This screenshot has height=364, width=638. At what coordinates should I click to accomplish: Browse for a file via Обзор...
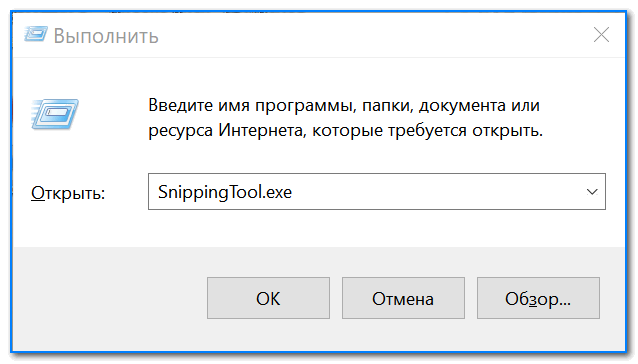[538, 298]
